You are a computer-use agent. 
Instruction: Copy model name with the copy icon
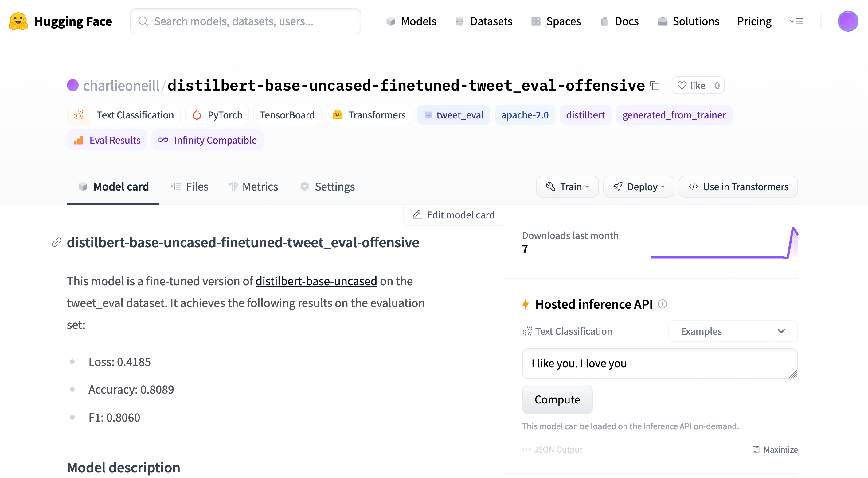click(x=655, y=86)
